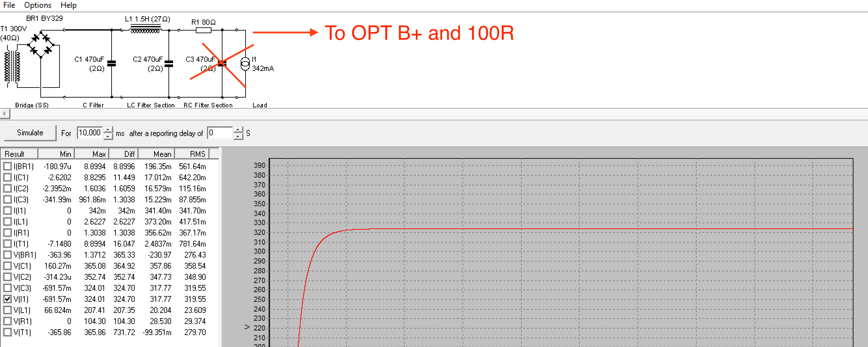Click the 320 tick on voltage axis
Viewport: 868px width, 347px height.
click(260, 232)
